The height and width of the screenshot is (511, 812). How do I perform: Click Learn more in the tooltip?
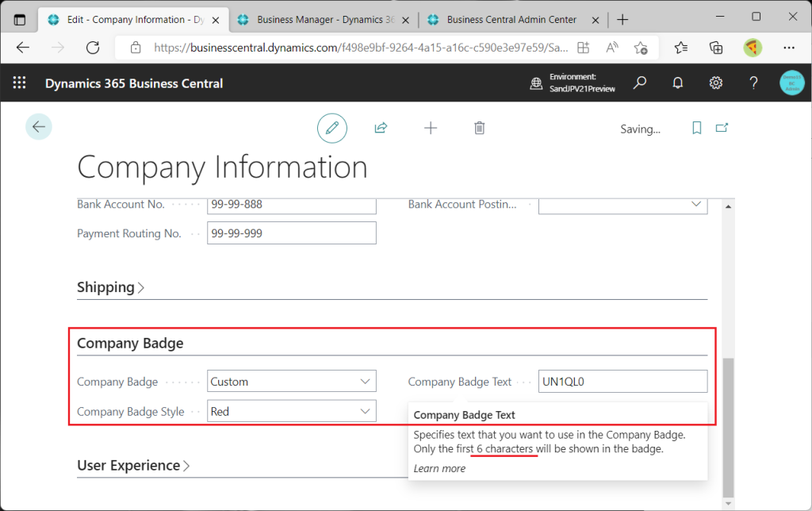[439, 468]
